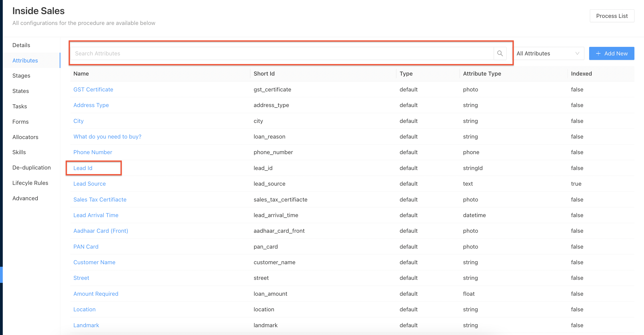Open the Forms configuration

coord(20,122)
